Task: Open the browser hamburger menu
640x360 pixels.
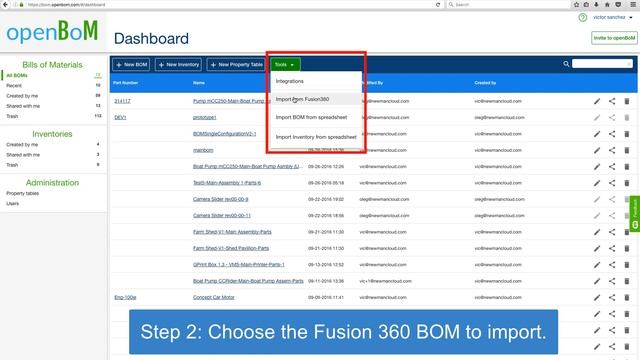Action: [x=633, y=4]
